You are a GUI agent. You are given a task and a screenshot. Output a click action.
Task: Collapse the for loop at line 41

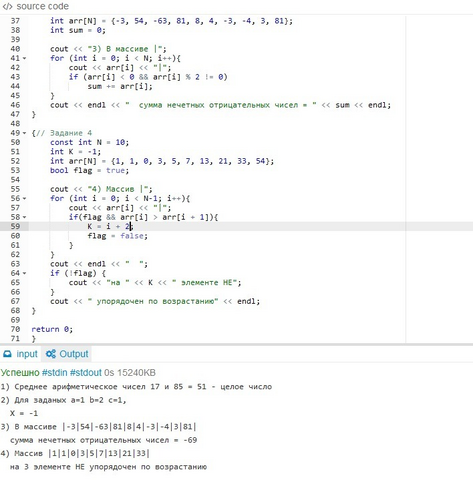pos(24,58)
